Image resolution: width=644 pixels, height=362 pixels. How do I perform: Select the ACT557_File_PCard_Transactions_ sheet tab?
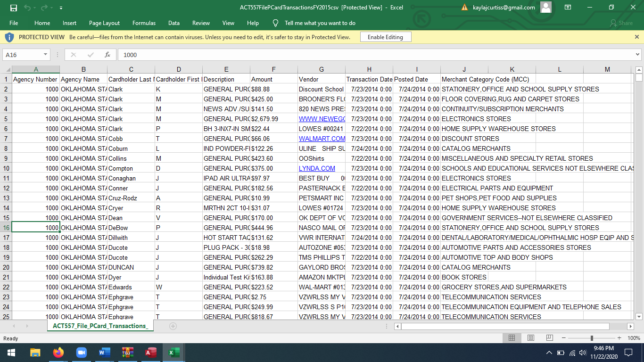[100, 326]
